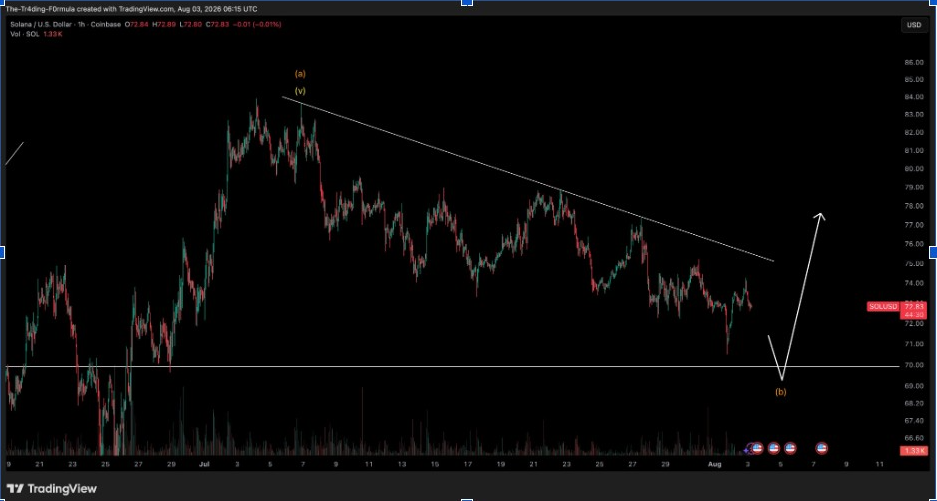Click the purple sparkle icon beside the flags
Image resolution: width=937 pixels, height=501 pixels.
tap(747, 449)
